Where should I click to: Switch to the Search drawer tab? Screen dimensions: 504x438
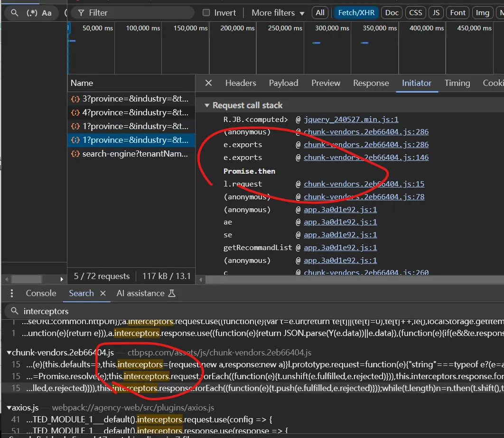(x=81, y=293)
